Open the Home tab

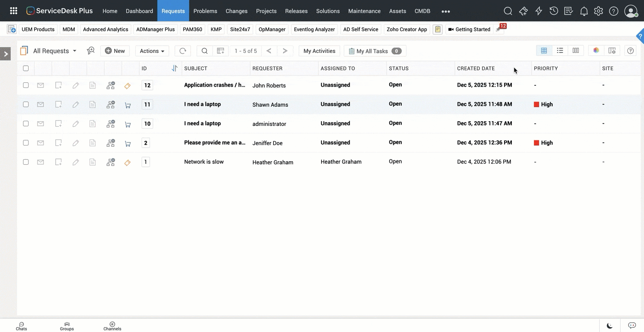coord(110,11)
